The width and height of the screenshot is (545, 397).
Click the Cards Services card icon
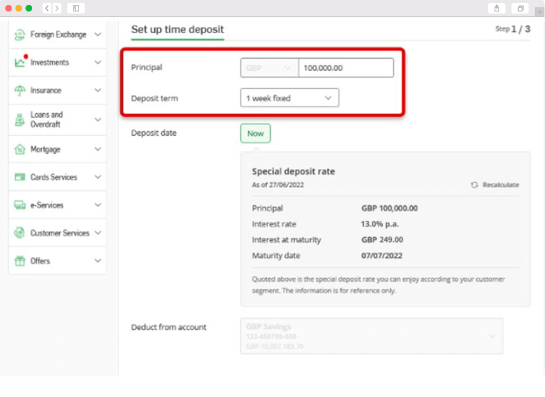pos(20,177)
